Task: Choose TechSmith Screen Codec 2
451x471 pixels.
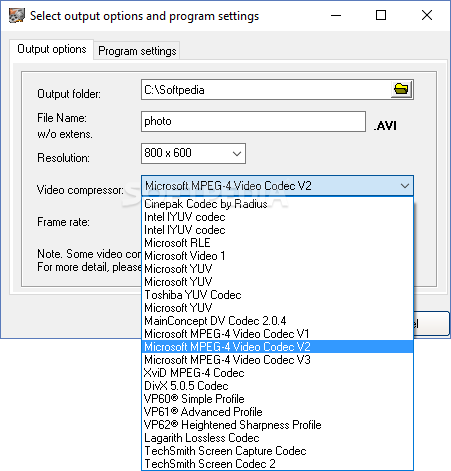Action: (277, 464)
